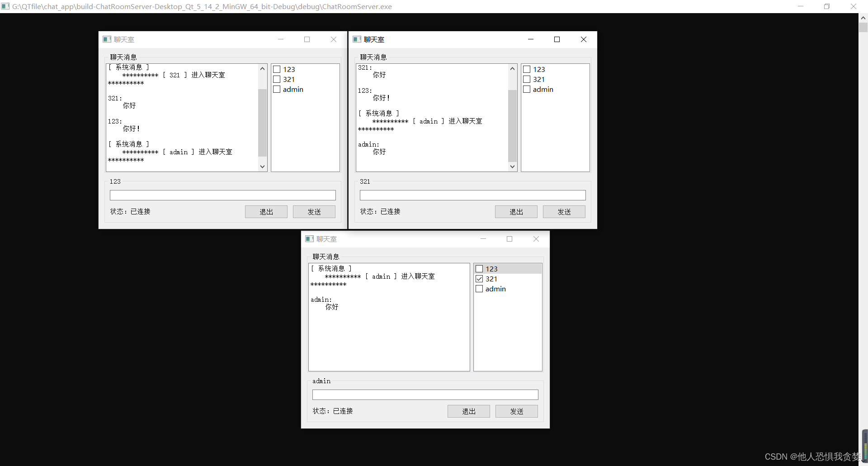Check the 123 checkbox in the 321 user's chat window
868x466 pixels.
527,69
